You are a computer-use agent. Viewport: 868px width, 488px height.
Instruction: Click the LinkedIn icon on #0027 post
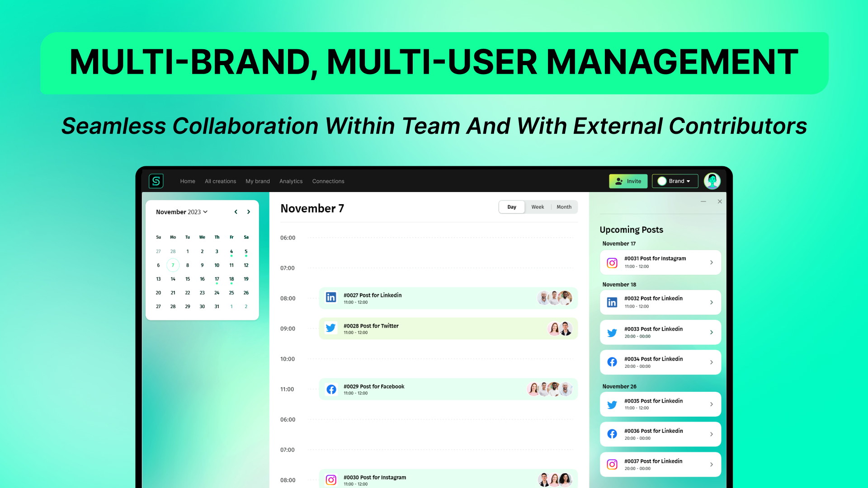coord(331,297)
